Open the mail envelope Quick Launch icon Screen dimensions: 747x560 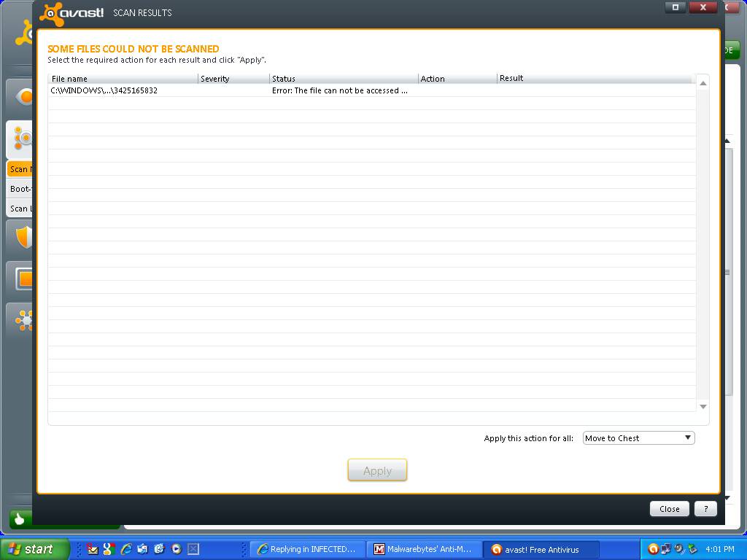pos(93,549)
